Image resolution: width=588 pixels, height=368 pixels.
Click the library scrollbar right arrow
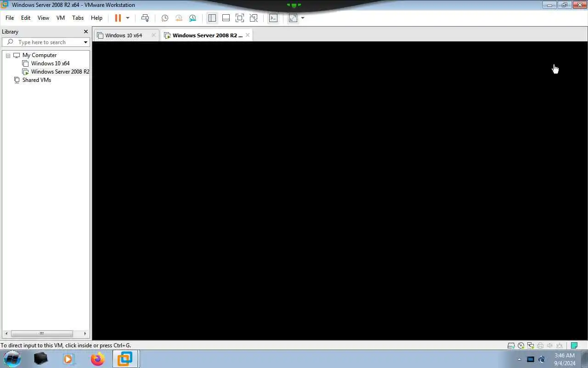pos(85,333)
